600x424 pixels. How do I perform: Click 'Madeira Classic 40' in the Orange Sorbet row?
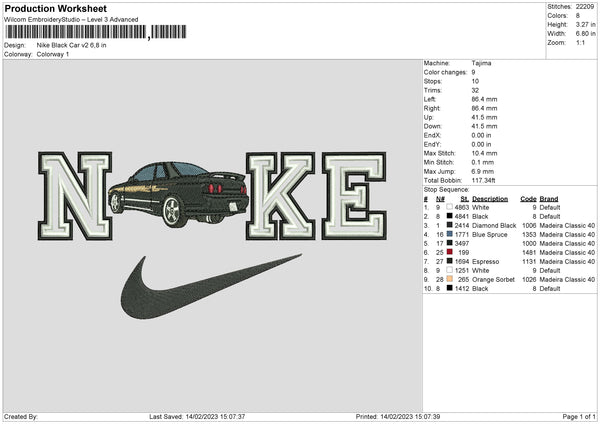[567, 279]
